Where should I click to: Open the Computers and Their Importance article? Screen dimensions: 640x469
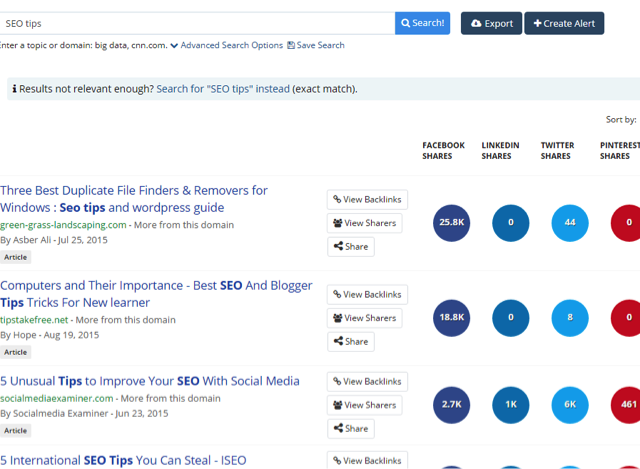(156, 294)
